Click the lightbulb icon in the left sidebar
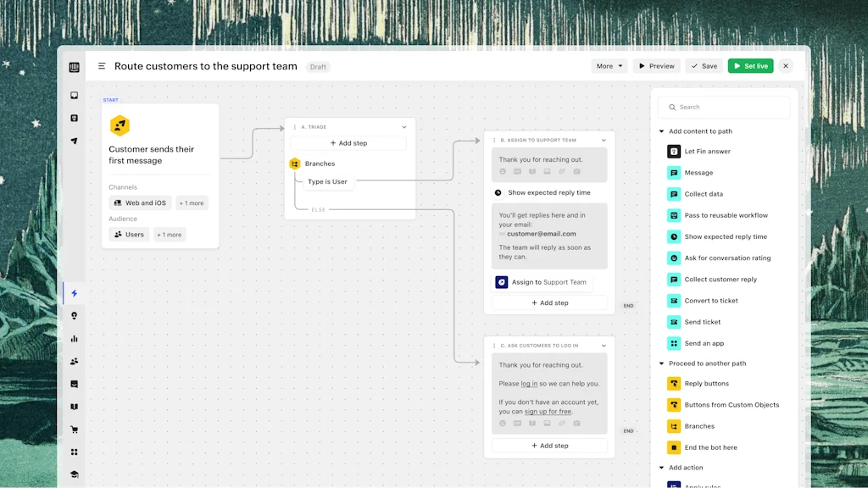 (x=75, y=315)
